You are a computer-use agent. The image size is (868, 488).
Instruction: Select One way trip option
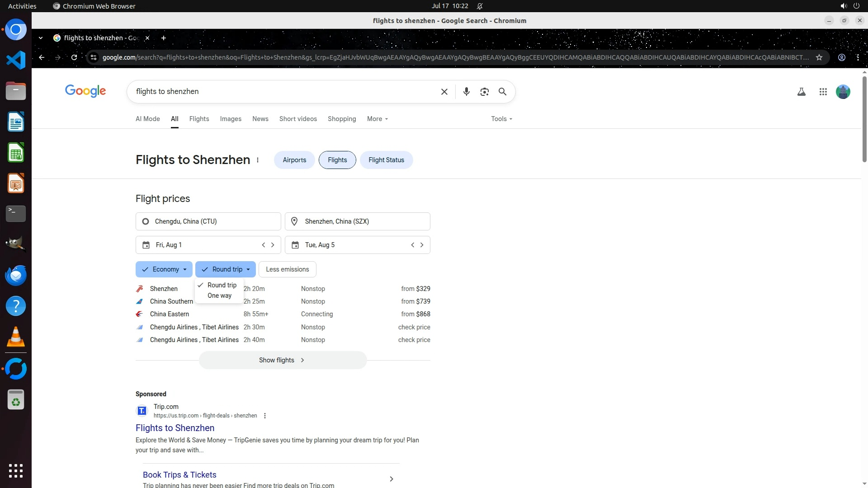point(219,296)
